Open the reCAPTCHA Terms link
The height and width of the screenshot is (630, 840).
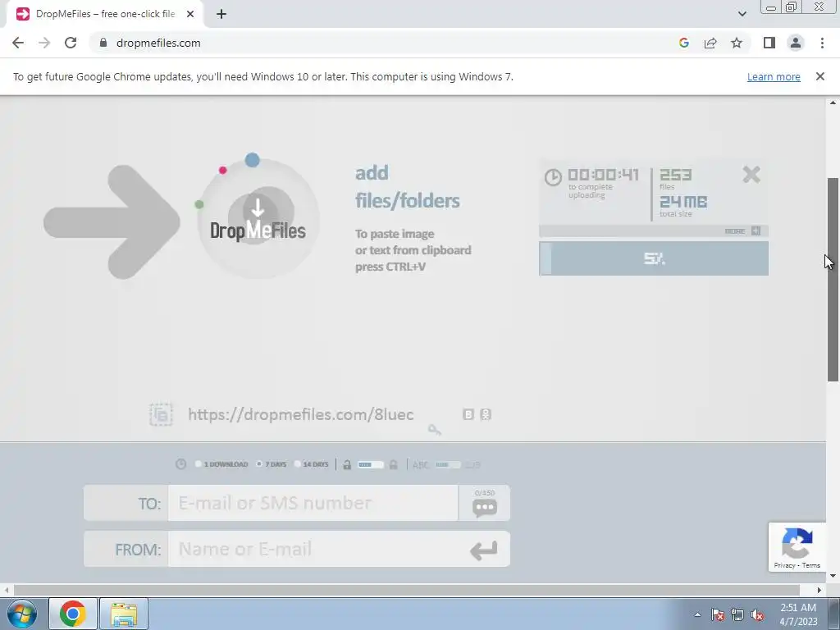(x=811, y=565)
